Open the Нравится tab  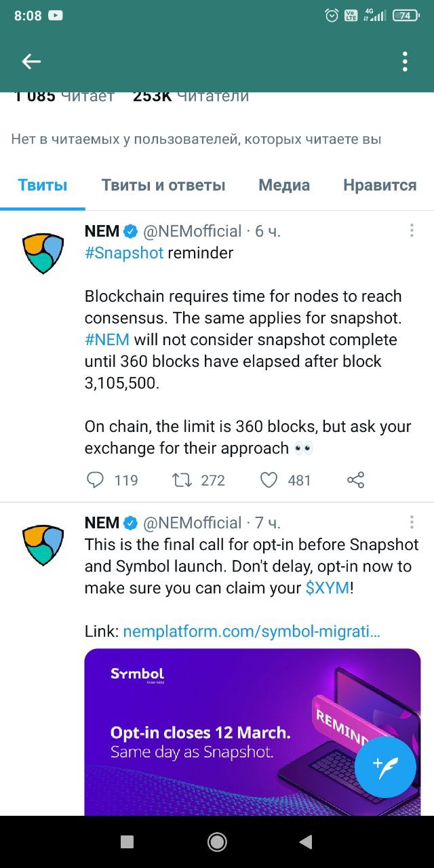click(x=380, y=185)
